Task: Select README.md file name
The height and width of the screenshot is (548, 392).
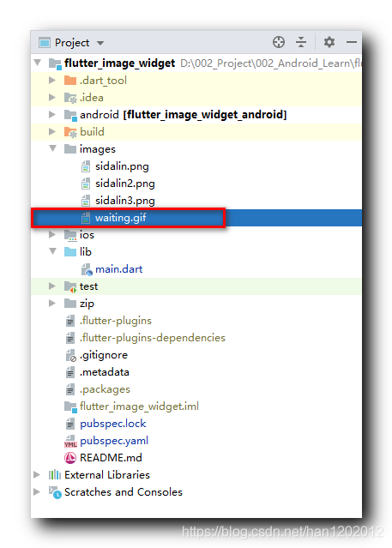Action: (x=111, y=458)
